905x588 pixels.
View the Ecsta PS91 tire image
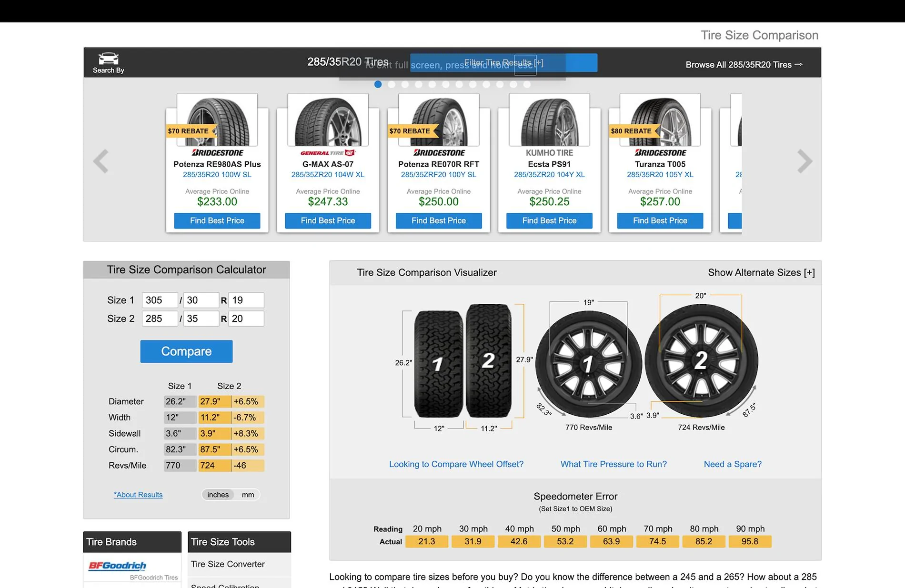pos(549,120)
